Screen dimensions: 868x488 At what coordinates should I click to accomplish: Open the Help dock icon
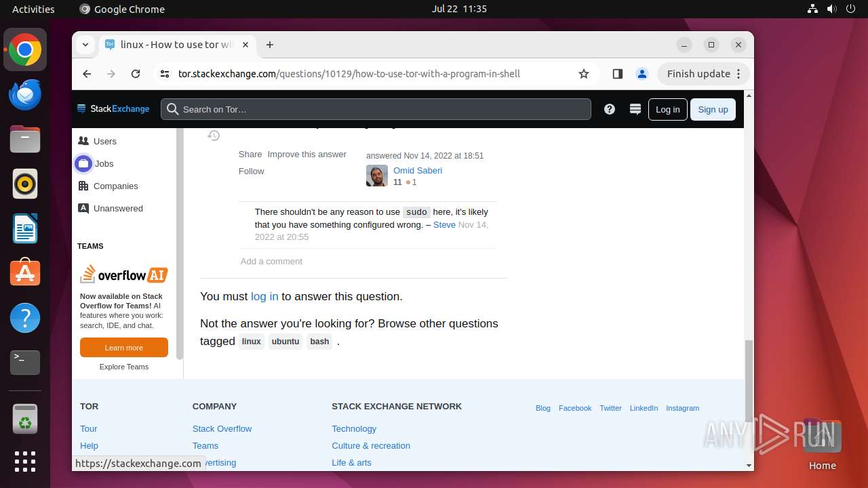point(25,318)
